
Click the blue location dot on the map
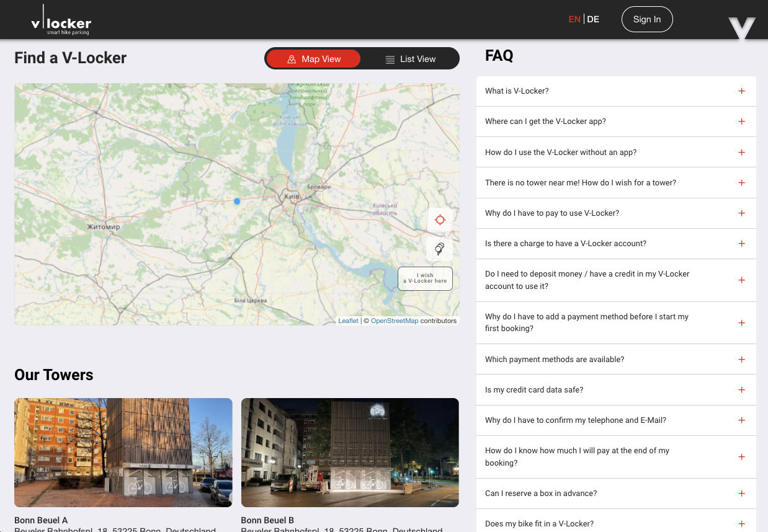pyautogui.click(x=237, y=201)
